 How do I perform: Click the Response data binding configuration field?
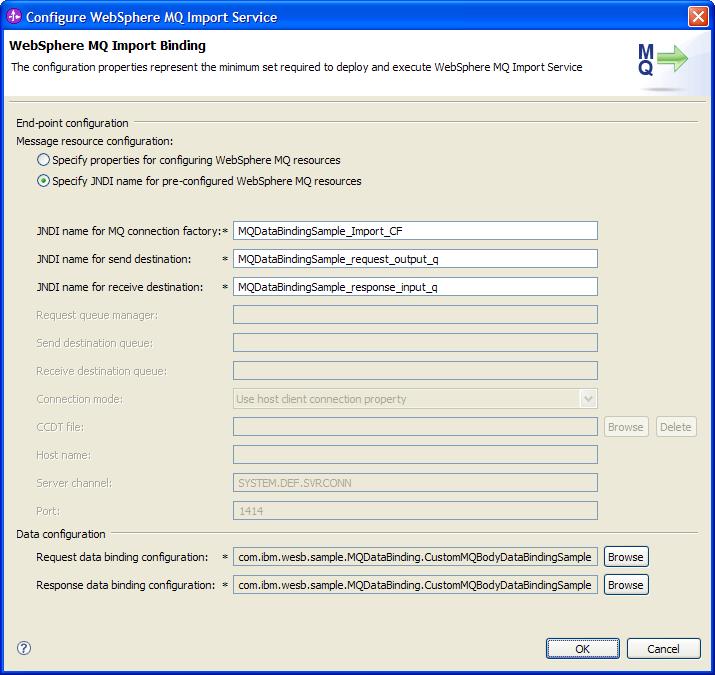pos(415,585)
